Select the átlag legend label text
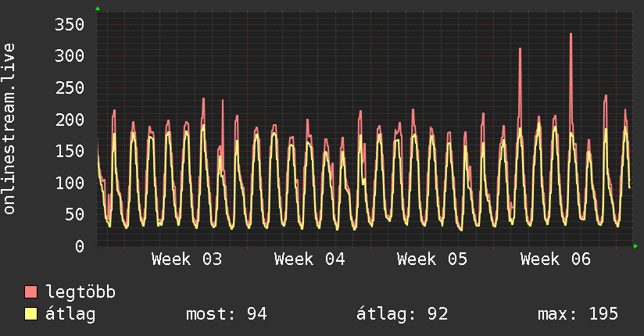The width and height of the screenshot is (644, 336). (71, 314)
